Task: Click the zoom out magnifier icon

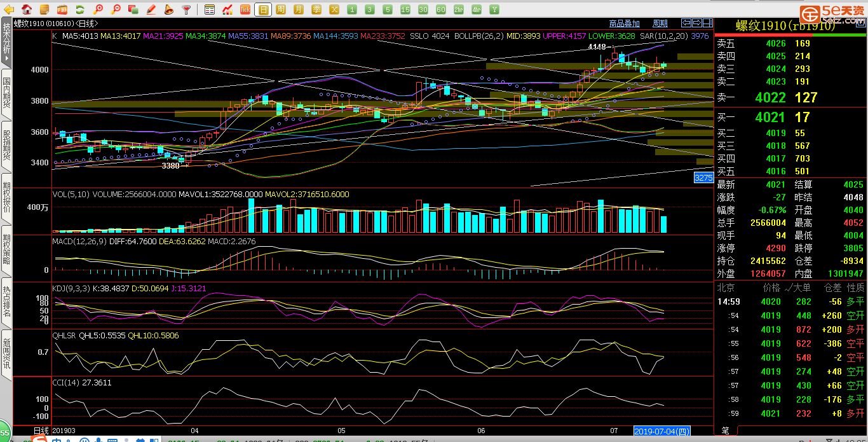Action: [116, 10]
